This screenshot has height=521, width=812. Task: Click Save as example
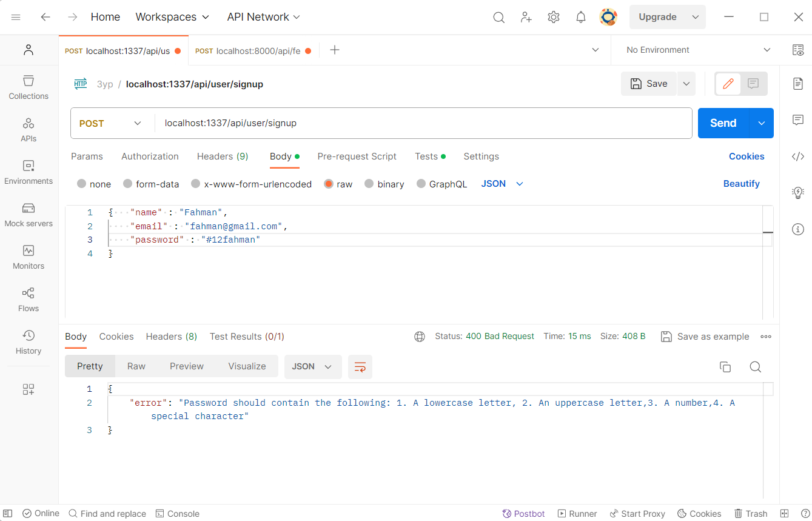point(705,337)
